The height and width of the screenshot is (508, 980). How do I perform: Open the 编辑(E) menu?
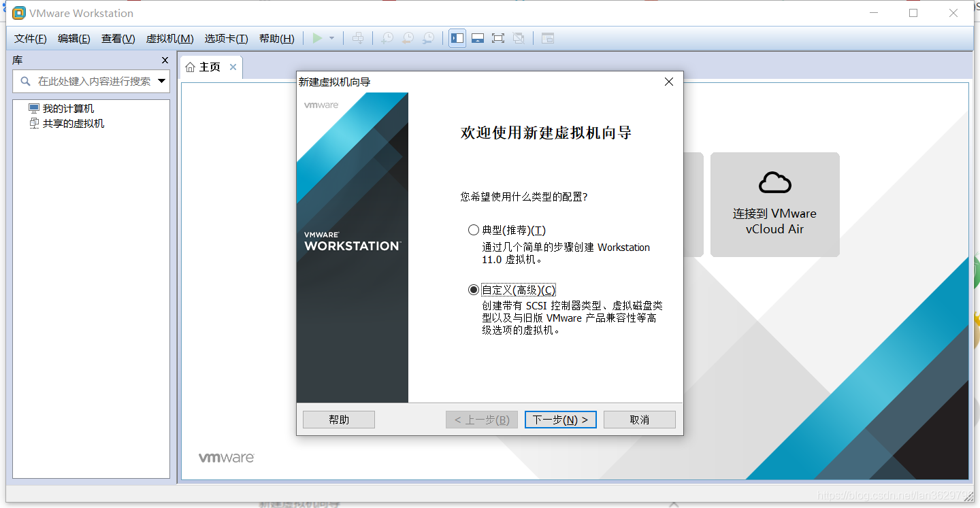[74, 39]
